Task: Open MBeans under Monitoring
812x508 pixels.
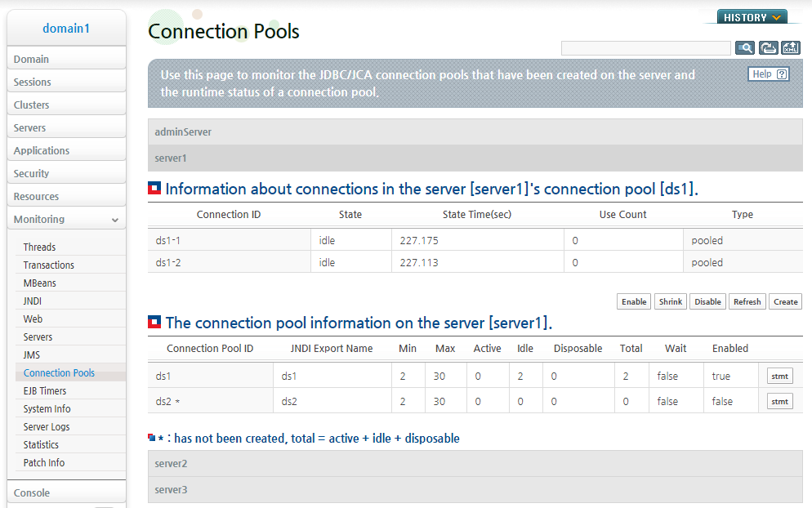Action: click(39, 283)
